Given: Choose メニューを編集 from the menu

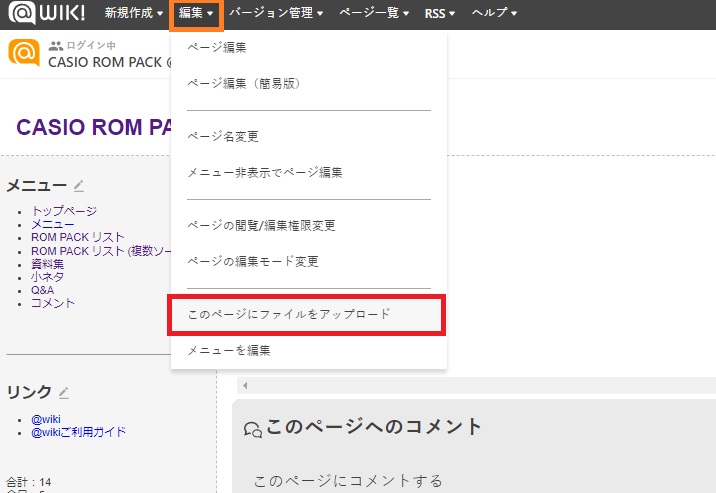Looking at the screenshot, I should tap(309, 351).
